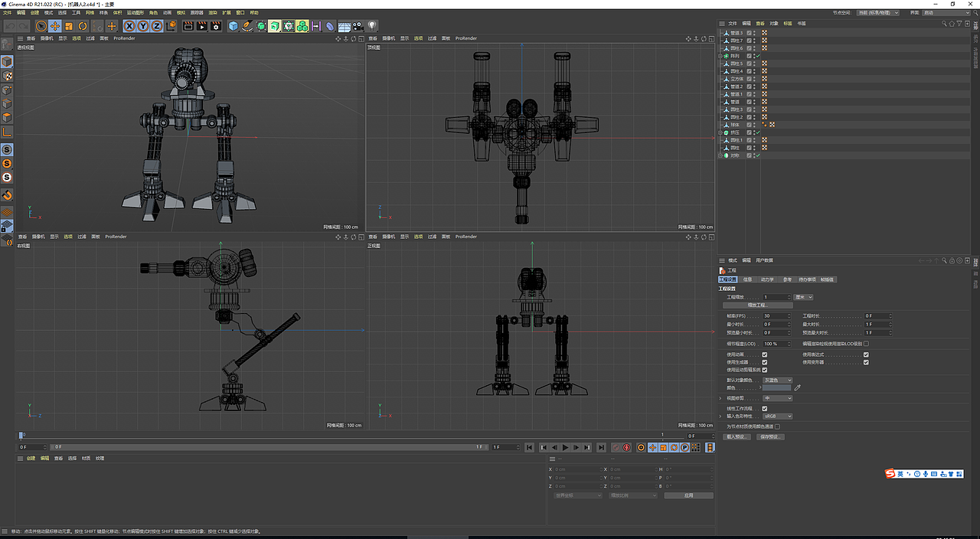Switch to 动力学 tab in attributes
The width and height of the screenshot is (980, 539).
[x=766, y=279]
